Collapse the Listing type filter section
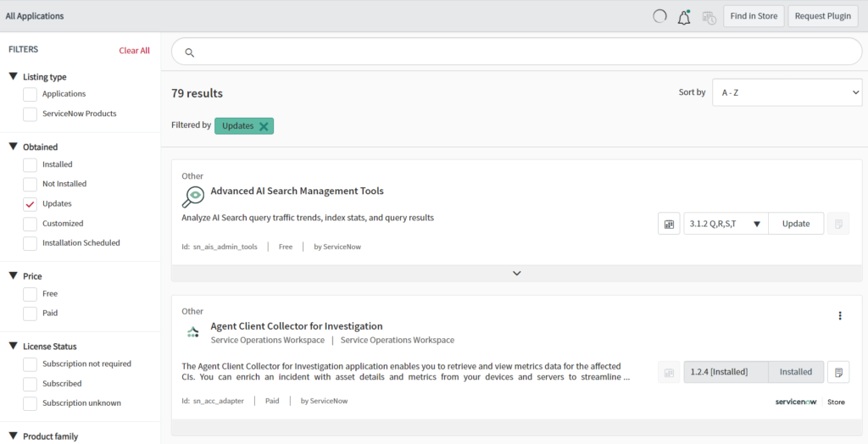Image resolution: width=868 pixels, height=444 pixels. pos(14,76)
